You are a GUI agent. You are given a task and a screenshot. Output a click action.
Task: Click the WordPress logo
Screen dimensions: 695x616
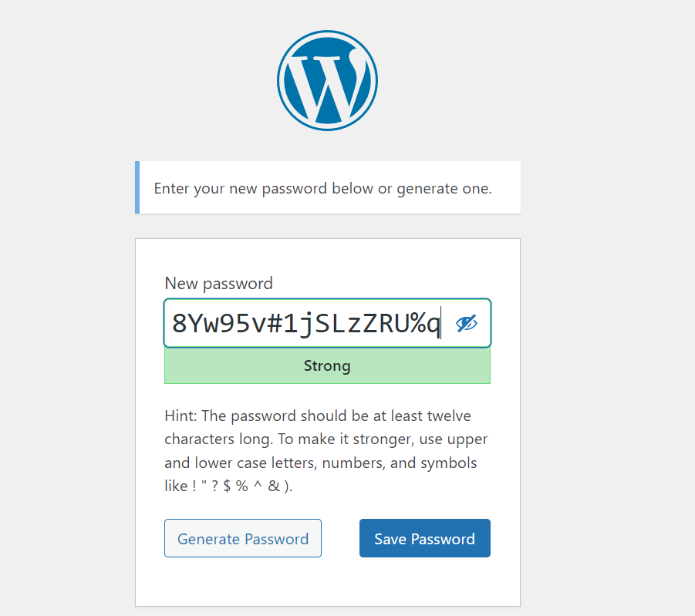[x=327, y=80]
